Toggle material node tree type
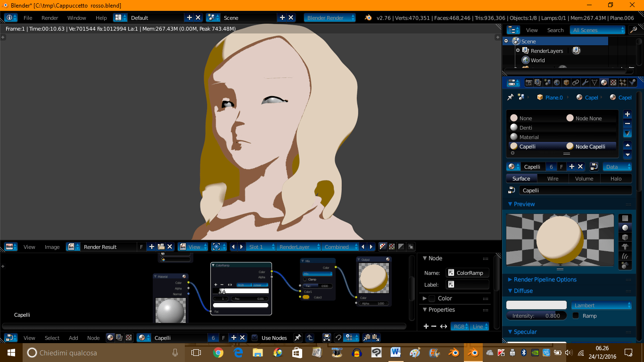The width and height of the screenshot is (644, 362). [110, 337]
